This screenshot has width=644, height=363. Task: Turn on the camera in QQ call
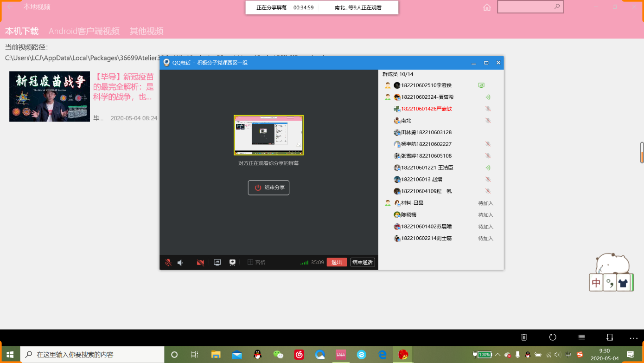[200, 262]
